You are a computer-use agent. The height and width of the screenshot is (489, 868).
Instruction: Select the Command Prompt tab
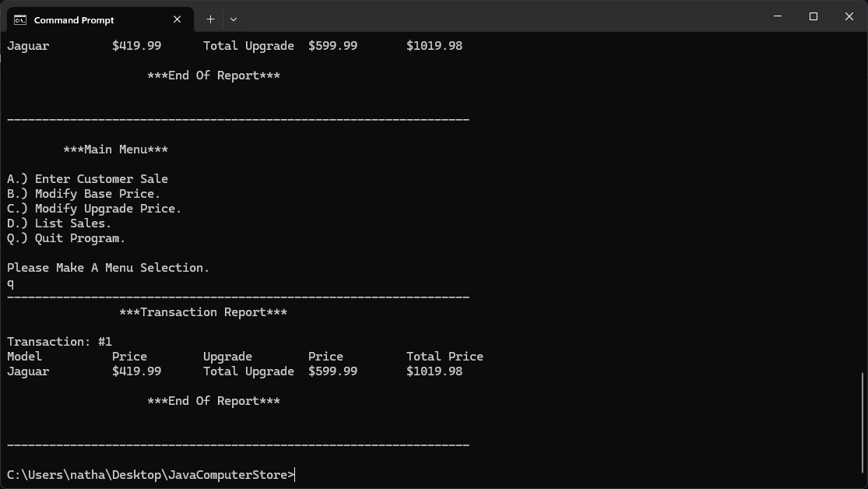coord(93,19)
